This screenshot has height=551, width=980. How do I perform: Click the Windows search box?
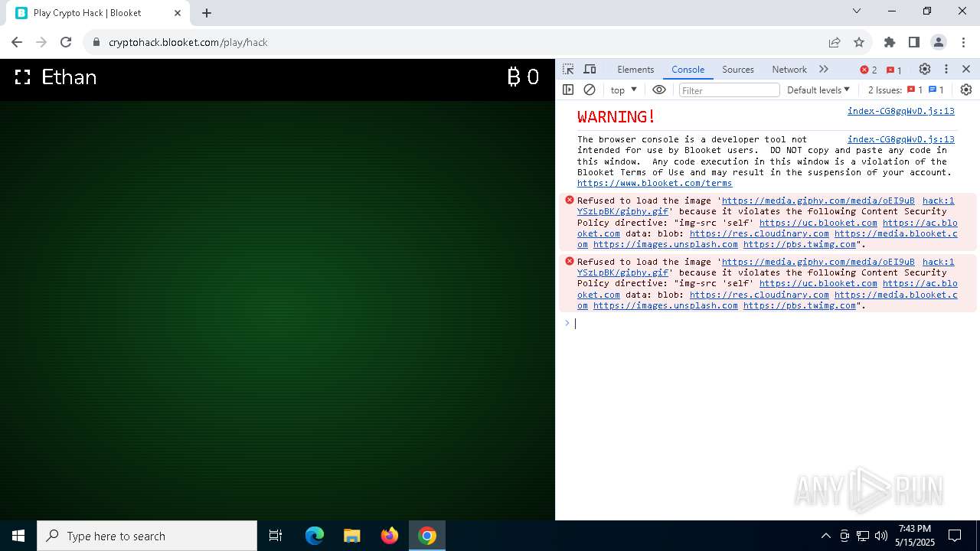pos(147,536)
